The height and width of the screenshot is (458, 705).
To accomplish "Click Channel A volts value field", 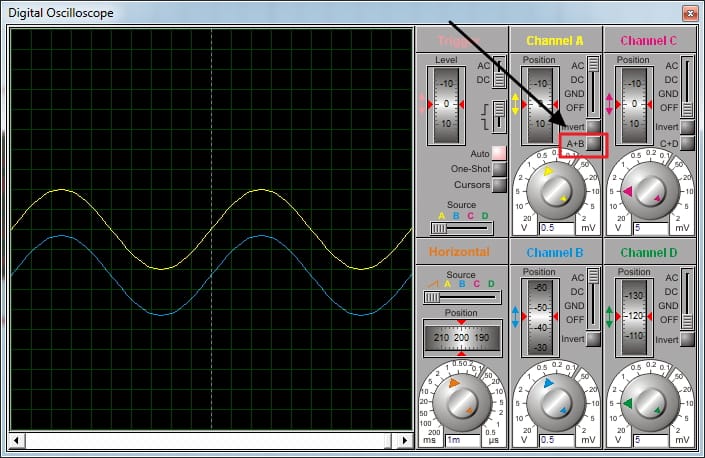I will (557, 228).
